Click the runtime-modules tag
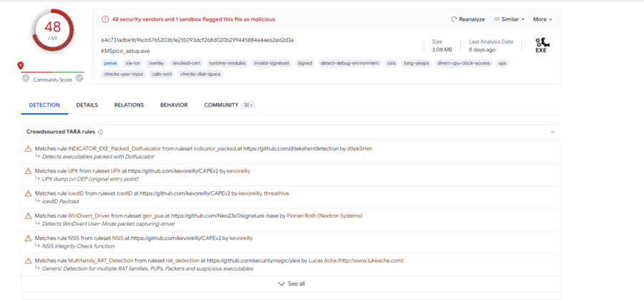 (227, 63)
